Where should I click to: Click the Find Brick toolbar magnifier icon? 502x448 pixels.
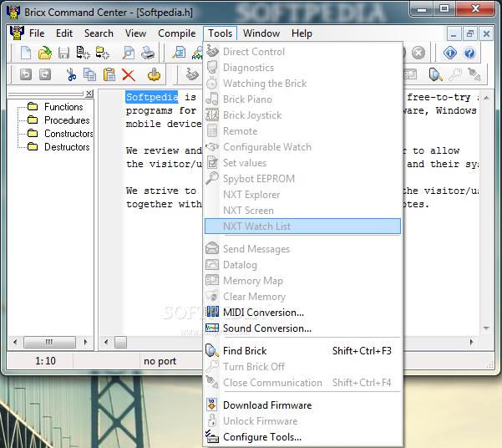click(x=435, y=74)
